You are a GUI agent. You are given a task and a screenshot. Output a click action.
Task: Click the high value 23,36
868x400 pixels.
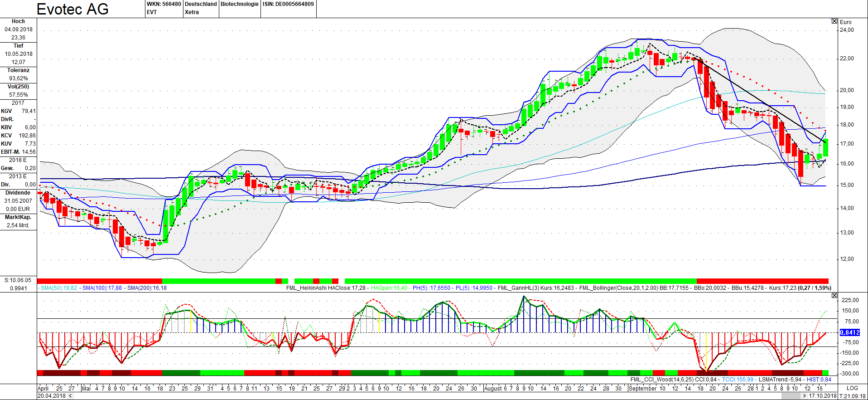coord(19,38)
